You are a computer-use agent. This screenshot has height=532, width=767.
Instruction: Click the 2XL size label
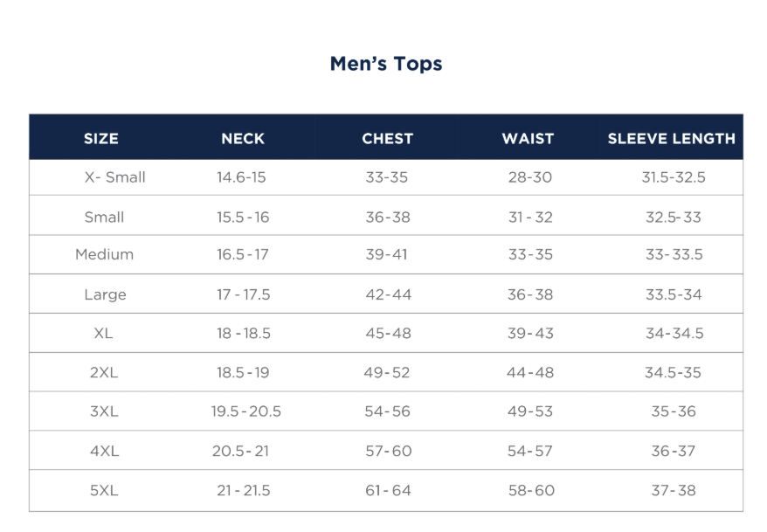click(x=103, y=373)
